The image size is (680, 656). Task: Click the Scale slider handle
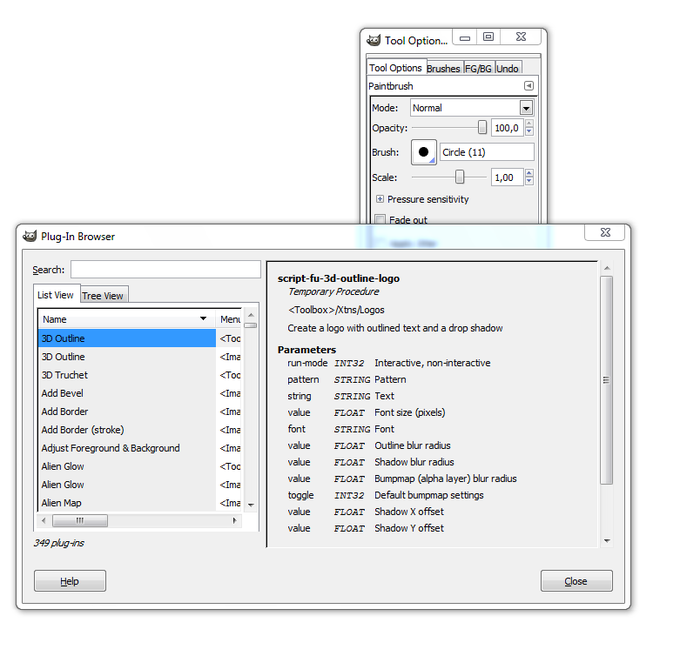[459, 177]
